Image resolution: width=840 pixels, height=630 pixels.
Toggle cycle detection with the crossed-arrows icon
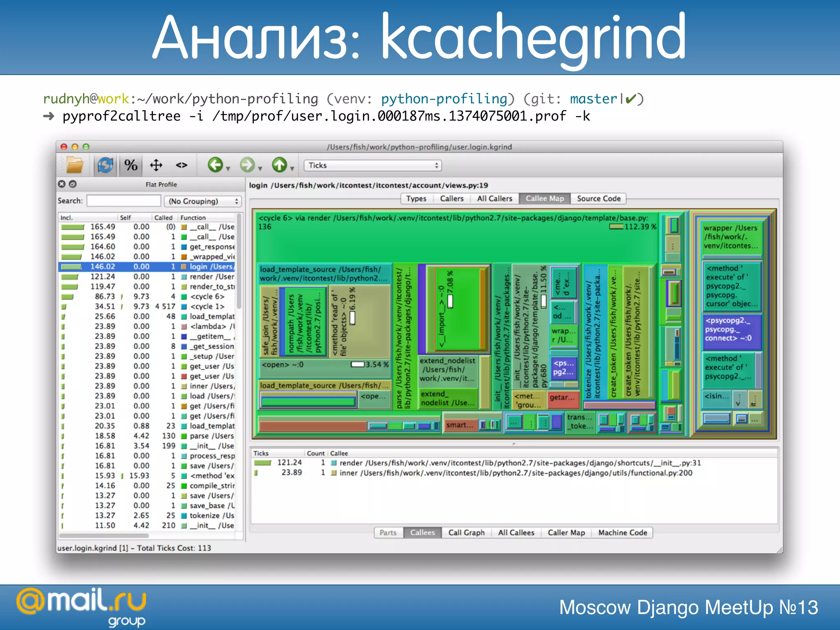pyautogui.click(x=156, y=165)
